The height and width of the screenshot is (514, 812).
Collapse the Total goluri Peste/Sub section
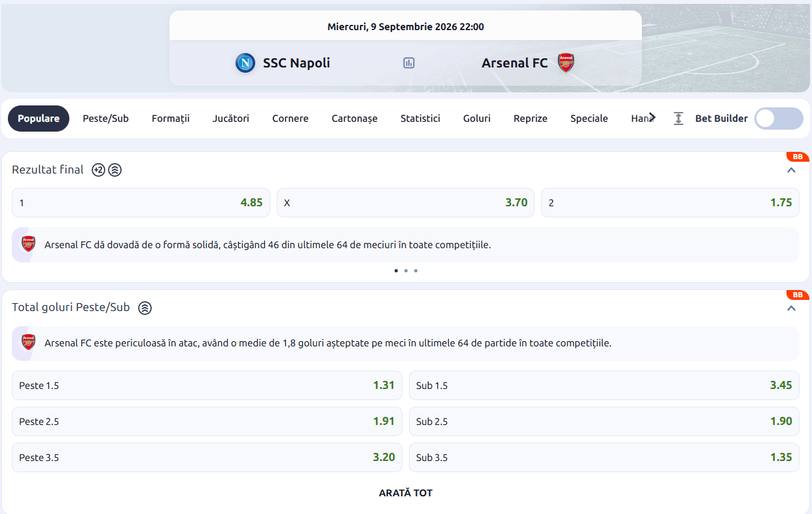(x=791, y=308)
